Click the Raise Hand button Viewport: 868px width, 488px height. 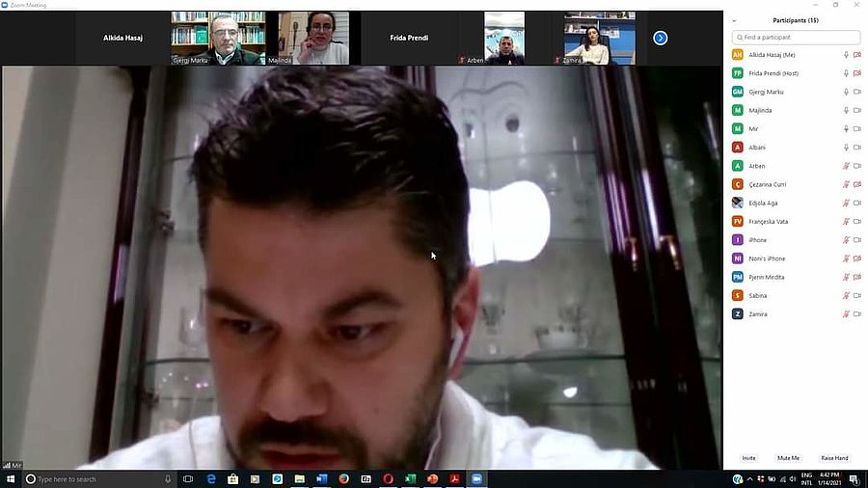point(834,458)
